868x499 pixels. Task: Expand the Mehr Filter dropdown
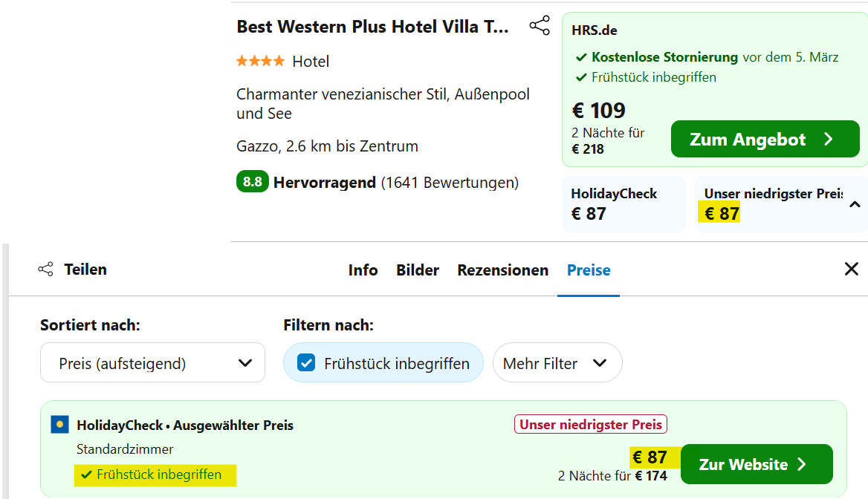[557, 363]
